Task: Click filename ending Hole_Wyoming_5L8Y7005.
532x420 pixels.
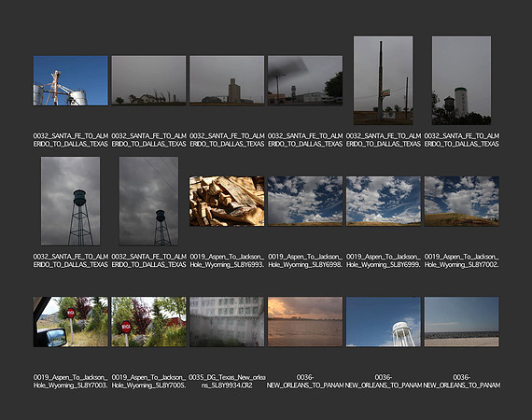Action: coord(148,382)
